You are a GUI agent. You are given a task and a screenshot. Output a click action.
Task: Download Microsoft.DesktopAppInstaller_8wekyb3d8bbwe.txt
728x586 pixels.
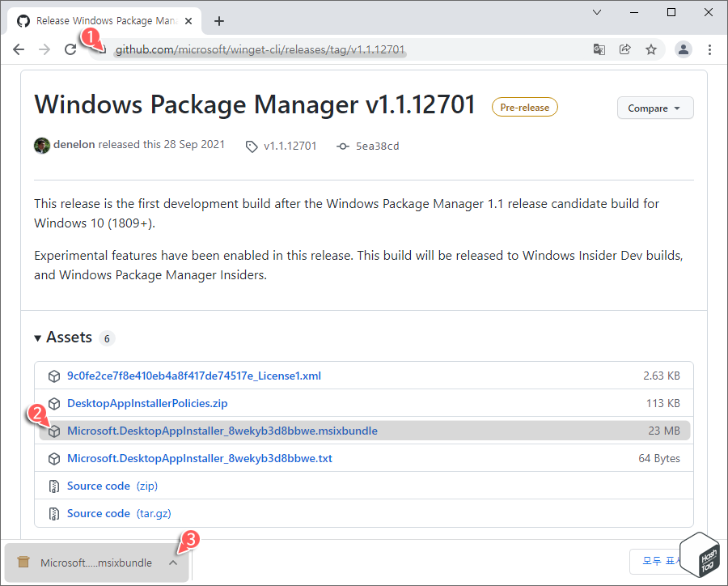point(200,458)
